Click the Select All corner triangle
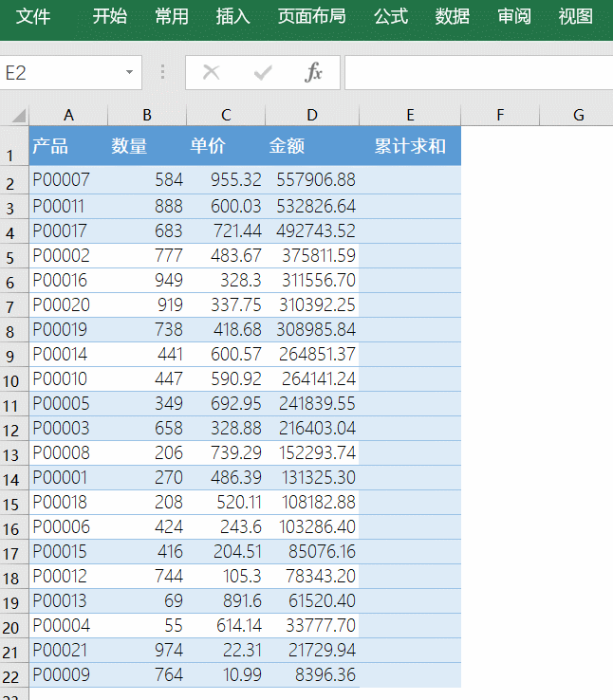The height and width of the screenshot is (700, 613). 18,117
